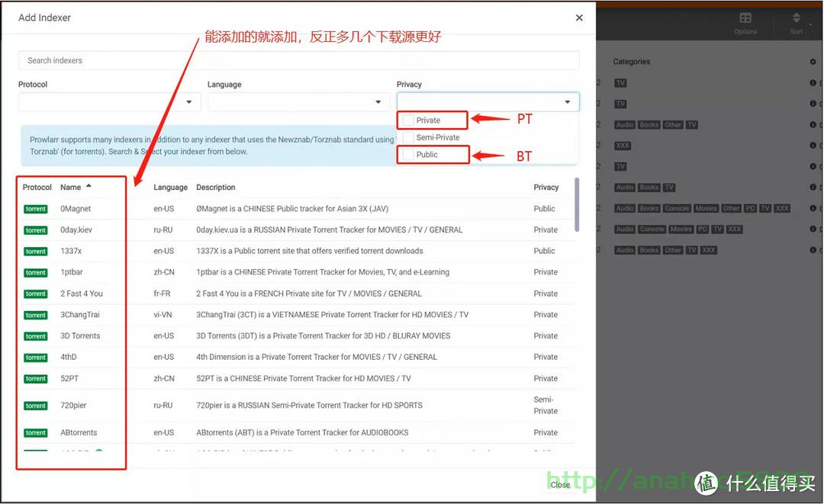The width and height of the screenshot is (824, 504).
Task: Click torrent badge in the 52PT row
Action: click(36, 378)
